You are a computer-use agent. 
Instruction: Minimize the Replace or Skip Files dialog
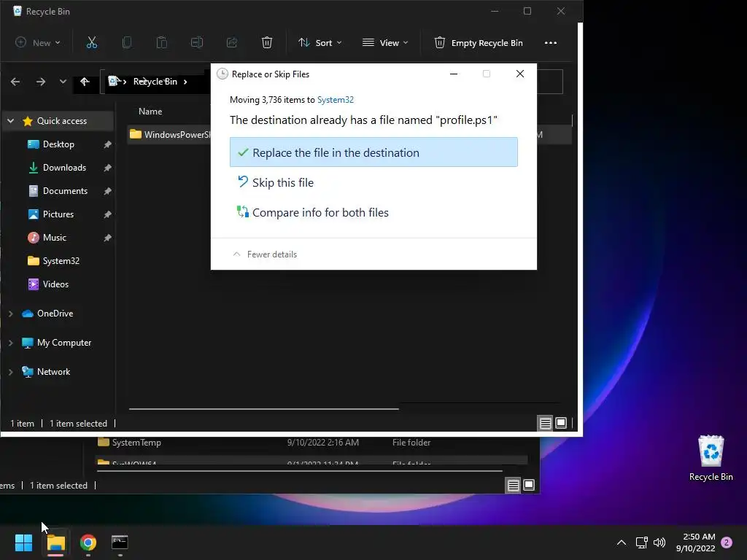tap(454, 74)
